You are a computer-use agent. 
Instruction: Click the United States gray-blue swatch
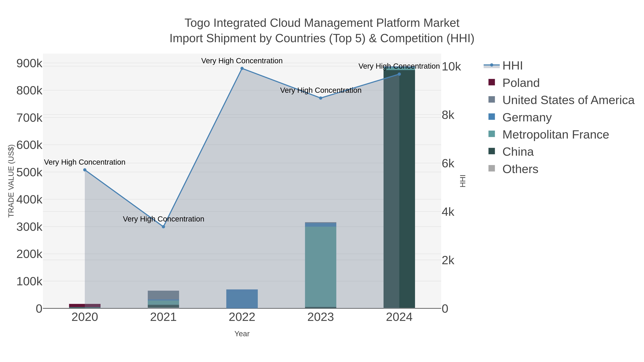(492, 99)
